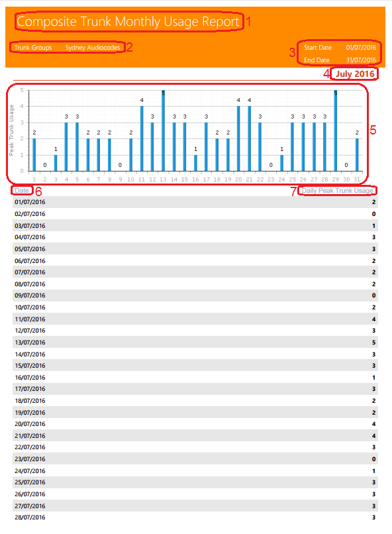392x534 pixels.
Task: Click the 31/07/2016 End Date value
Action: 361,60
